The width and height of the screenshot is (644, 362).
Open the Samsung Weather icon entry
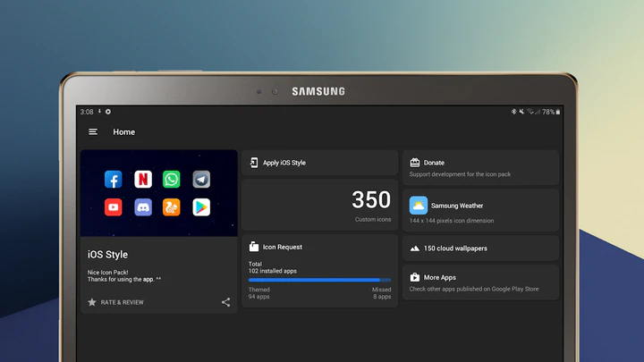pyautogui.click(x=480, y=211)
